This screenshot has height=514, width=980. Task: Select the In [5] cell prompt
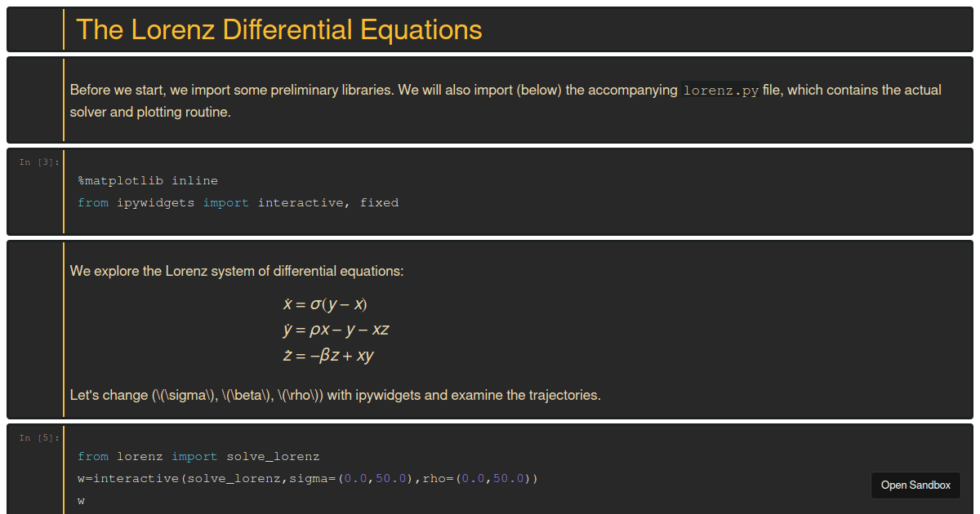tap(38, 438)
